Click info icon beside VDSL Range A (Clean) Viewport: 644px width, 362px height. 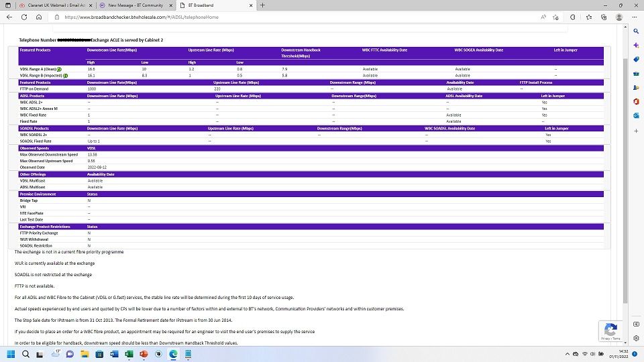tap(59, 69)
